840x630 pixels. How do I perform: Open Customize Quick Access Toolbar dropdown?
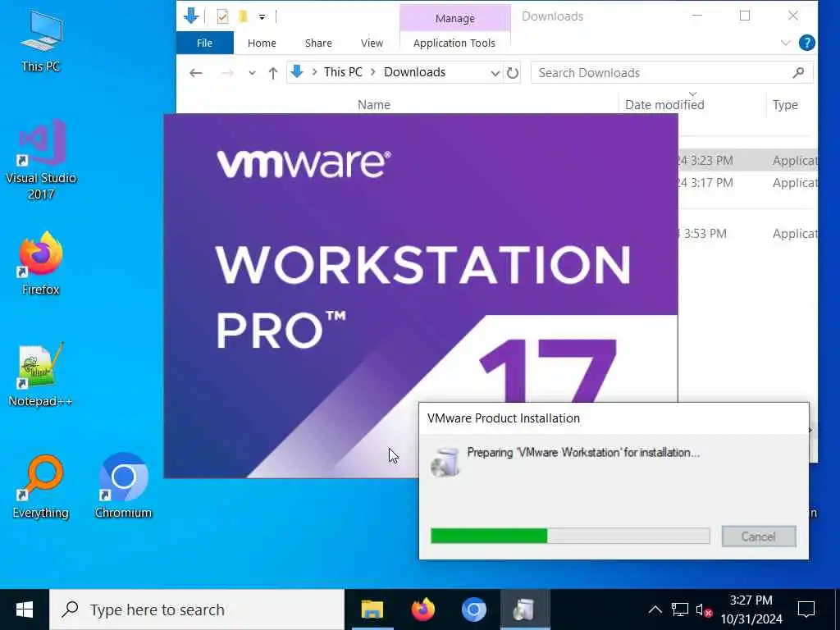[x=262, y=17]
